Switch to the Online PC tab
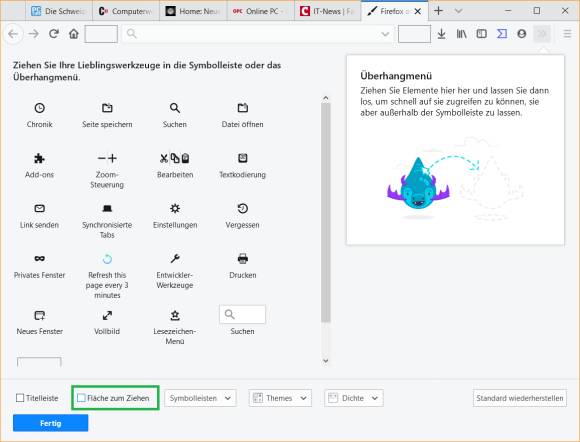This screenshot has width=580, height=442. click(260, 11)
